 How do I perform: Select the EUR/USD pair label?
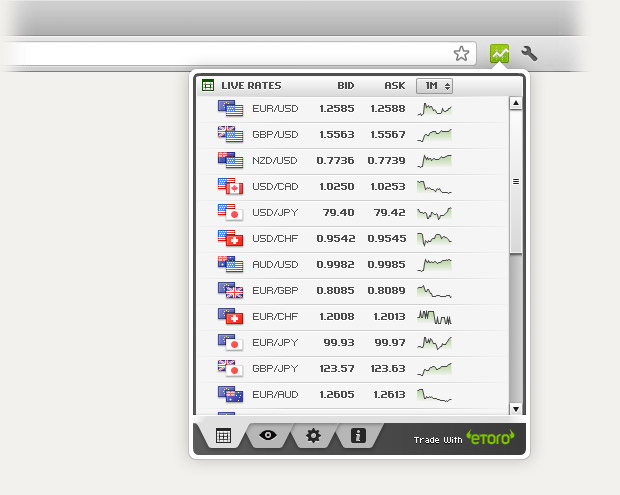[275, 109]
